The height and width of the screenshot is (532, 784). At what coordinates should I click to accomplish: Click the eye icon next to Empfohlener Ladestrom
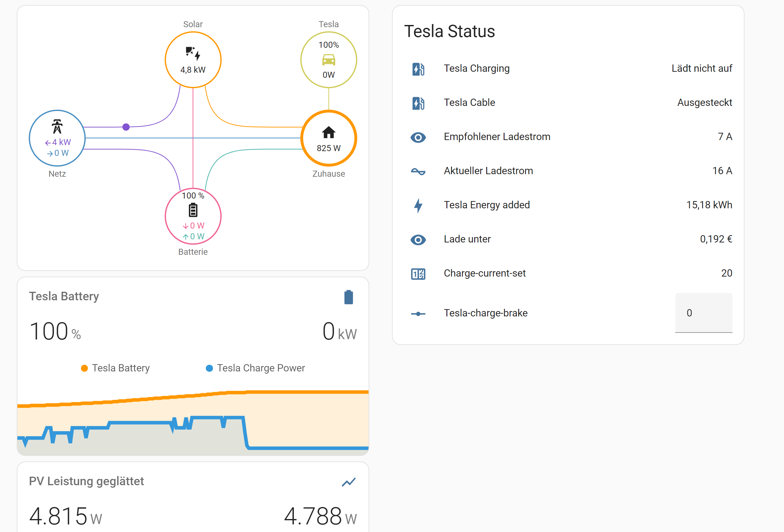418,137
